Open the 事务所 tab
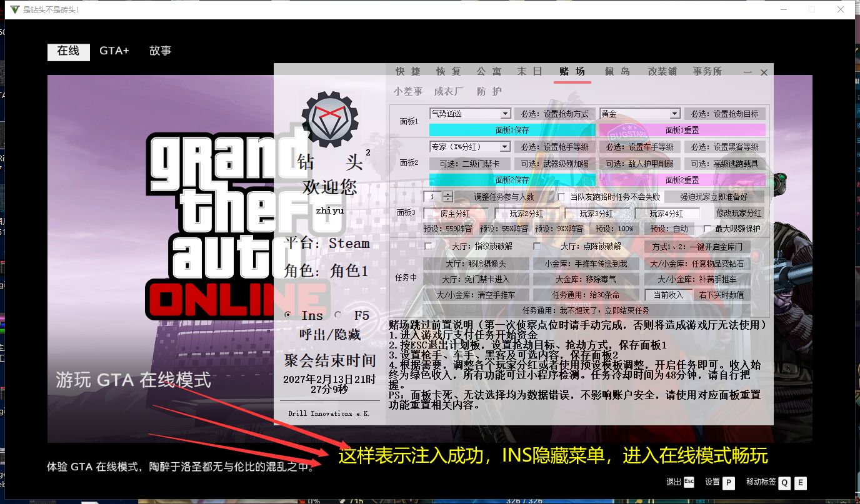860x504 pixels. pyautogui.click(x=707, y=71)
